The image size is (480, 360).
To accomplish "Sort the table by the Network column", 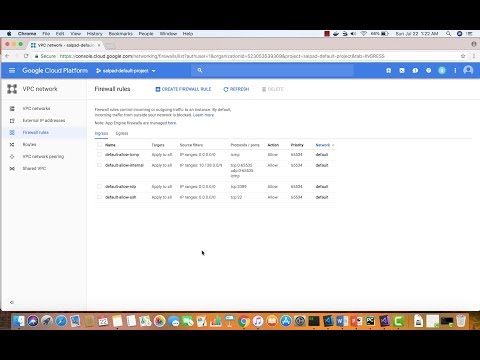I will pyautogui.click(x=325, y=145).
